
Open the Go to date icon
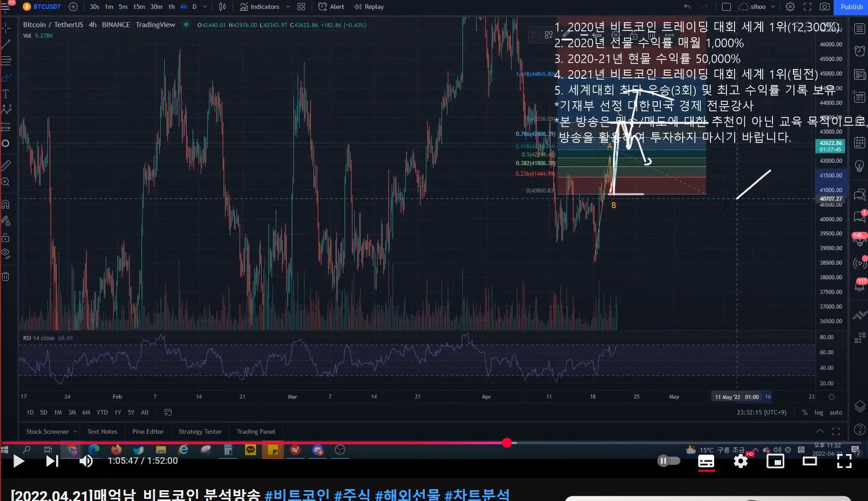pos(168,412)
